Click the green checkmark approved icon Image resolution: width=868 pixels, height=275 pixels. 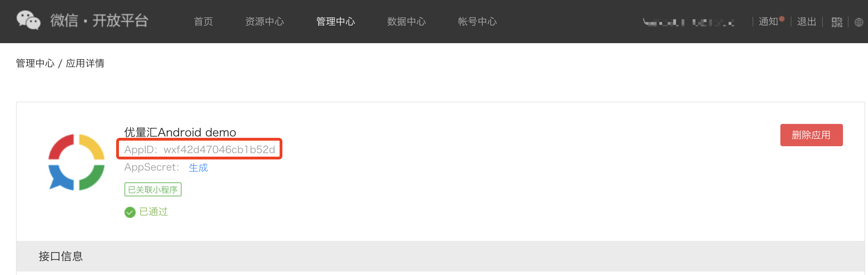(130, 212)
